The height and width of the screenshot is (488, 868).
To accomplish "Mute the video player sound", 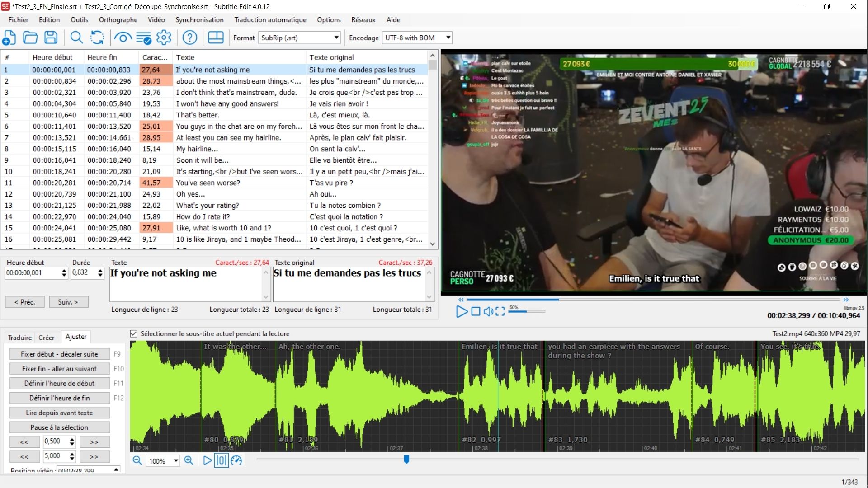I will point(488,311).
